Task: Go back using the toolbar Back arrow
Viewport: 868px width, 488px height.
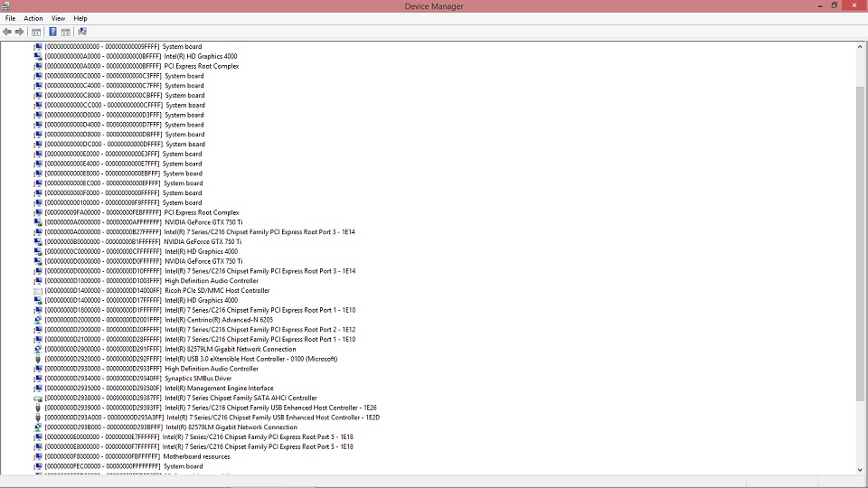Action: coord(6,32)
